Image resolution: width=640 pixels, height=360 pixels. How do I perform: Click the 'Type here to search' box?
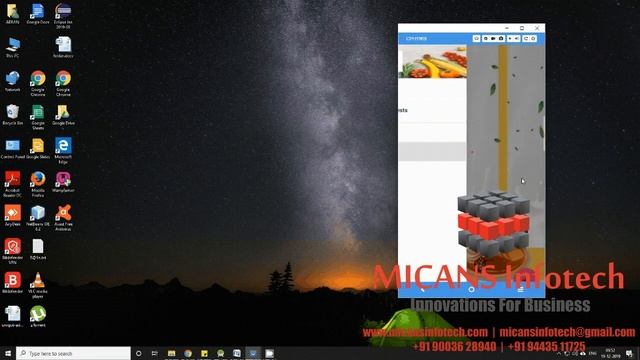pos(73,353)
